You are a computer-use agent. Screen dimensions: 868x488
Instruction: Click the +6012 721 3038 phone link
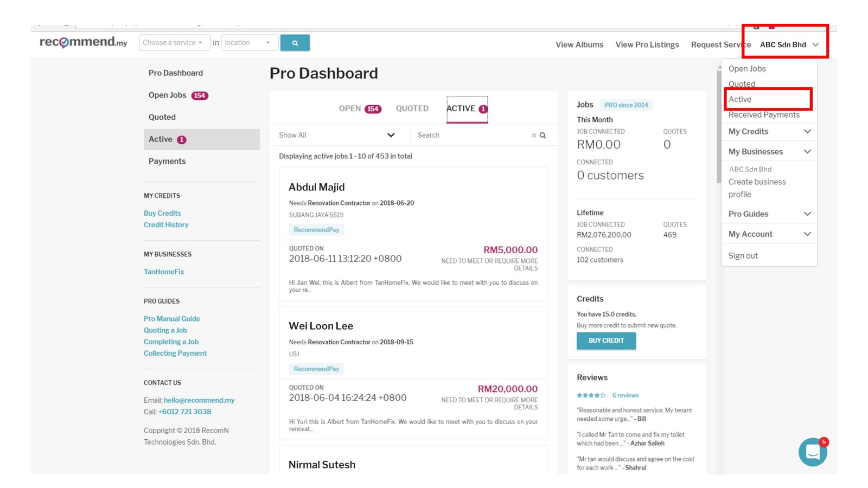(x=185, y=412)
